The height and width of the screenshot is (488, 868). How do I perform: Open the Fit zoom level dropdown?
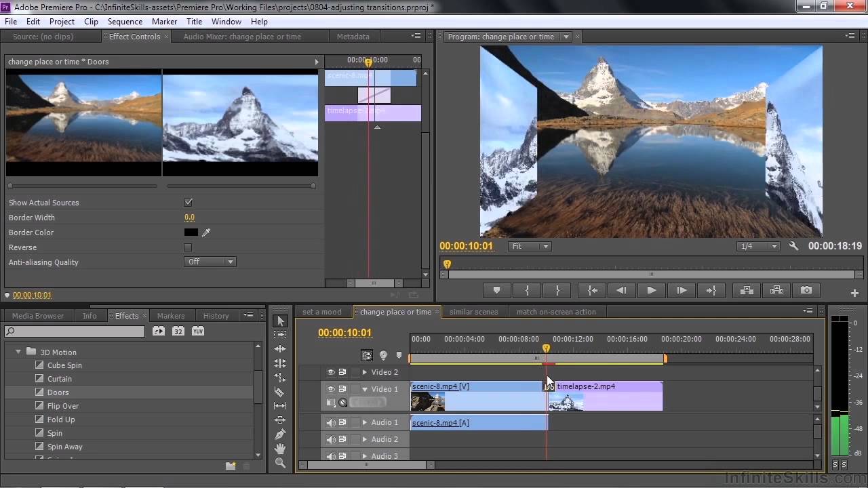530,246
